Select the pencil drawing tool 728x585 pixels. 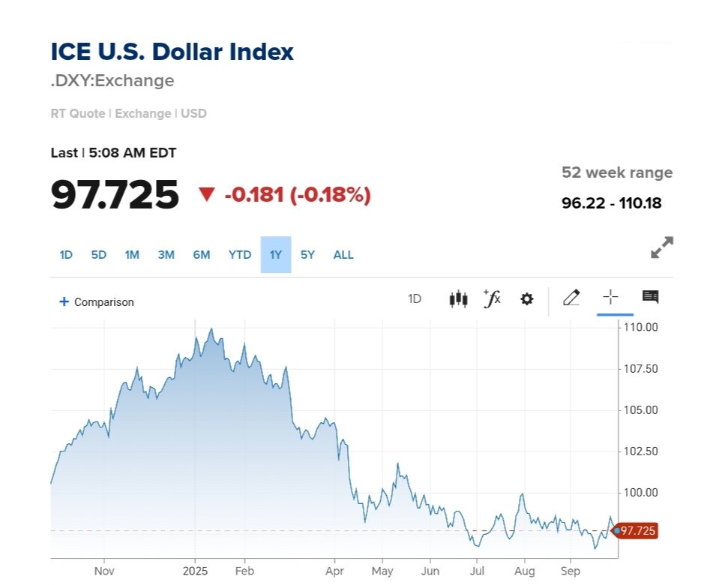click(571, 298)
